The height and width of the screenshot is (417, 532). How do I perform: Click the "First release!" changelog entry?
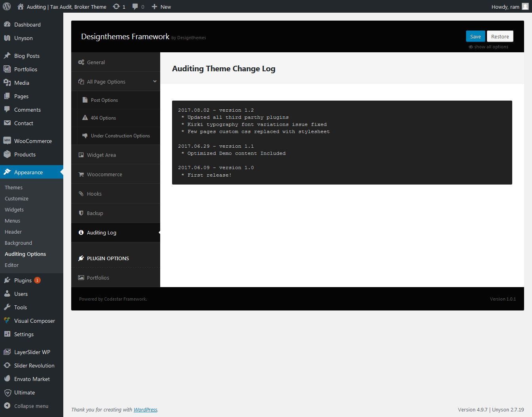click(x=210, y=175)
